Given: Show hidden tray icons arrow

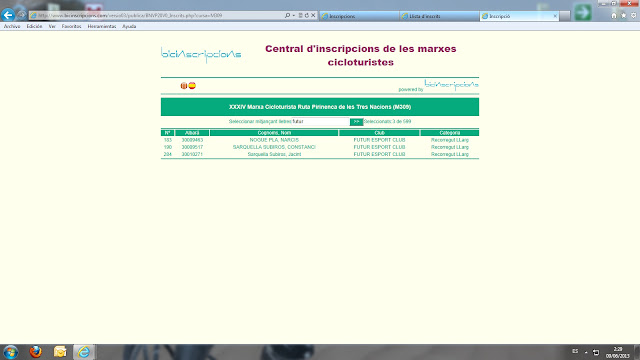Looking at the screenshot, I should (x=586, y=352).
